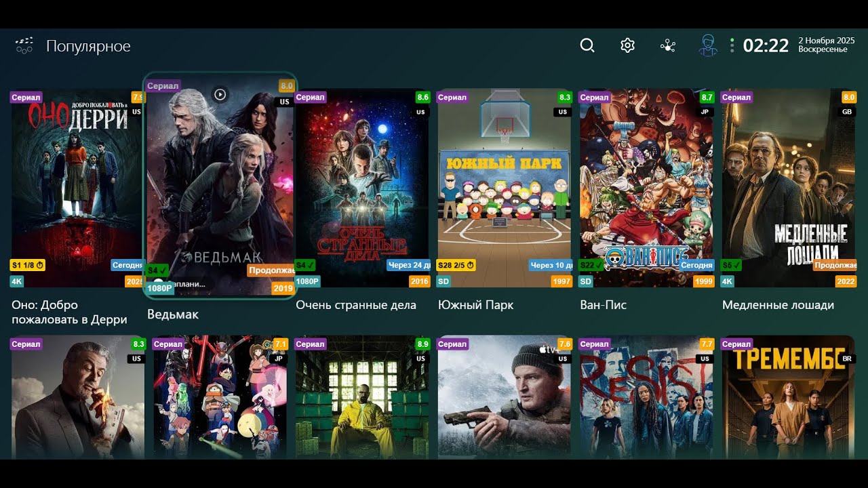The width and height of the screenshot is (868, 488).
Task: Click the Южный Парк title below poster
Action: click(x=475, y=305)
